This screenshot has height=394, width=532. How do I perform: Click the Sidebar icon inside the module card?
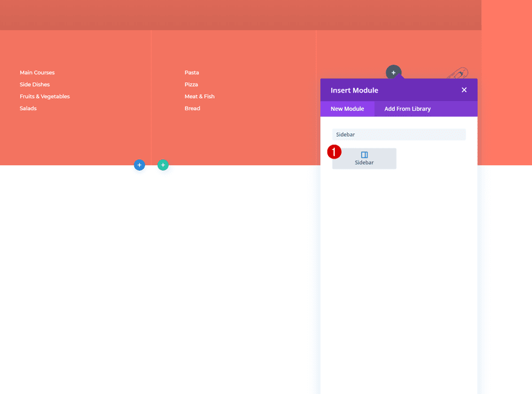click(364, 154)
